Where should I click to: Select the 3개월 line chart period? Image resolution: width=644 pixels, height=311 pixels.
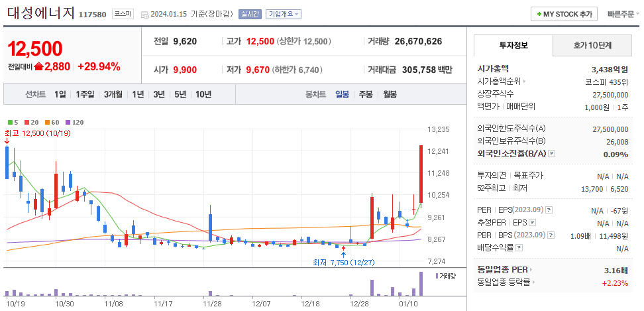pyautogui.click(x=113, y=94)
